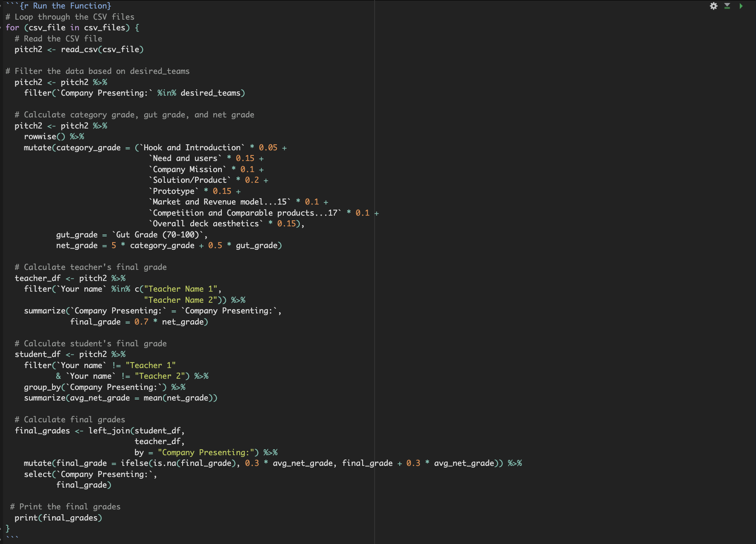Run current chunk green play icon
Screen dimensions: 756x544
[741, 6]
